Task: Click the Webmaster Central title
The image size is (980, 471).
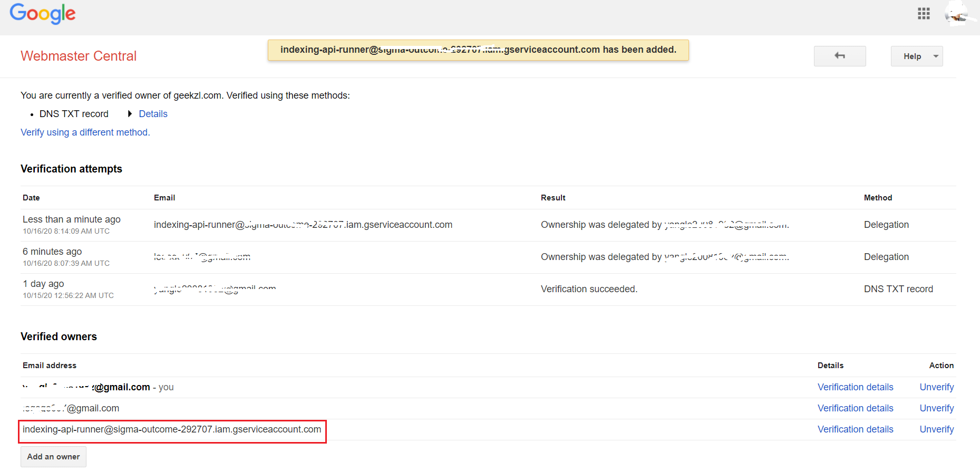Action: tap(79, 56)
